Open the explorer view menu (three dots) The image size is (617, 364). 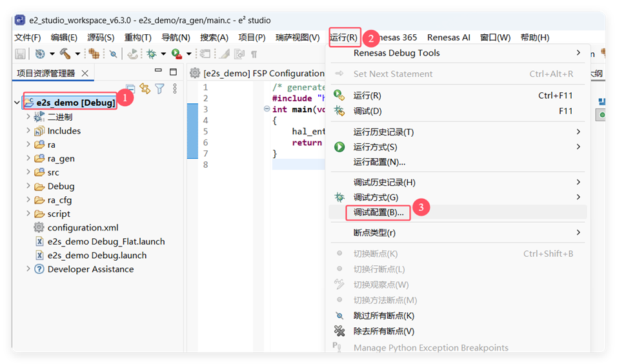pyautogui.click(x=175, y=88)
